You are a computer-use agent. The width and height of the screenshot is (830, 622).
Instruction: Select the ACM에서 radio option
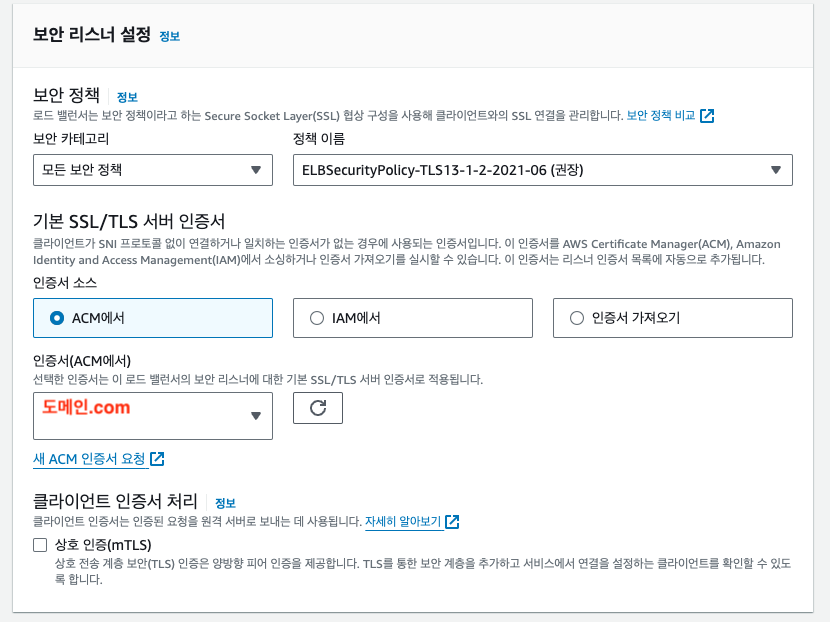coord(152,318)
